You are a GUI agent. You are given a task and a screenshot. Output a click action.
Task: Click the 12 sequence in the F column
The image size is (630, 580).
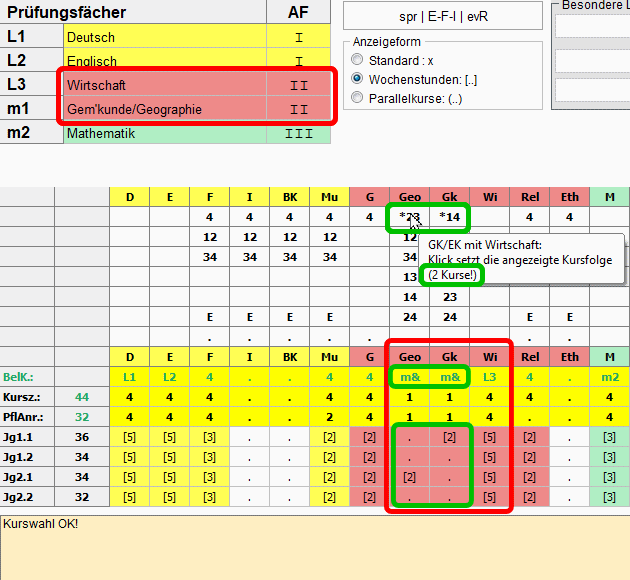210,237
